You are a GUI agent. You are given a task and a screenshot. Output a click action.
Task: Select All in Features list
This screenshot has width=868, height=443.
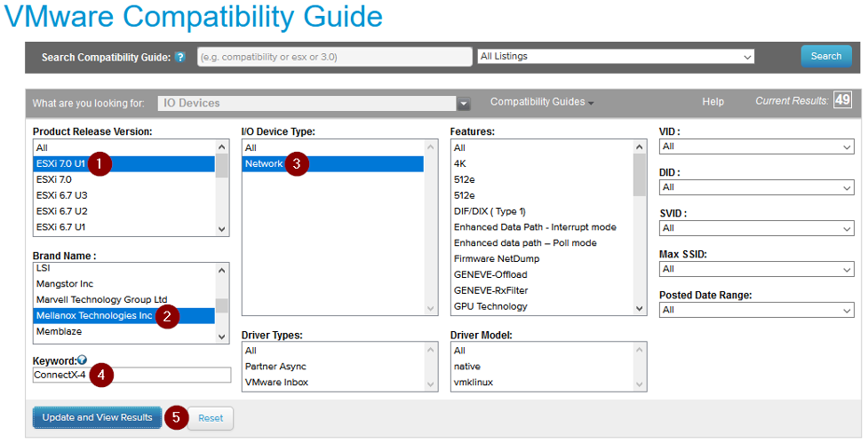[x=541, y=147]
